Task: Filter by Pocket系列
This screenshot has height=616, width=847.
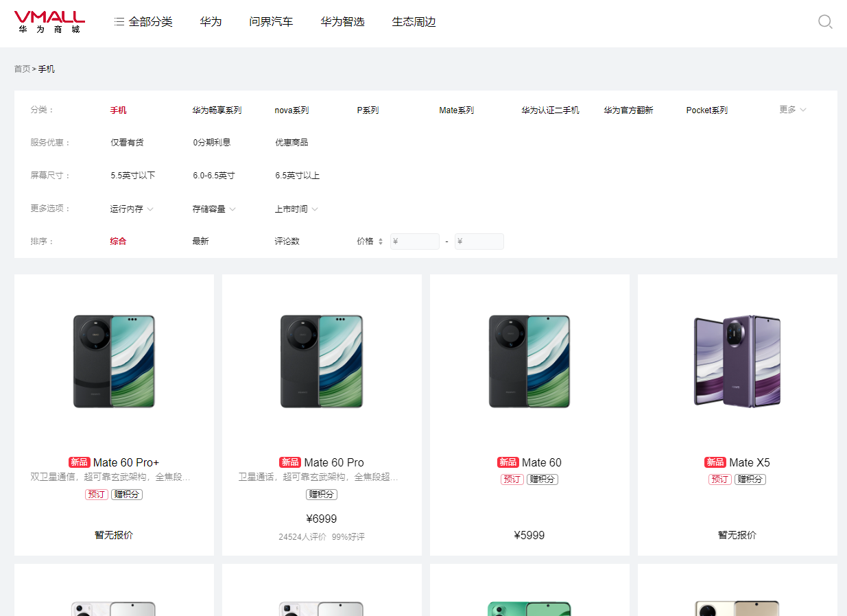Action: [706, 110]
